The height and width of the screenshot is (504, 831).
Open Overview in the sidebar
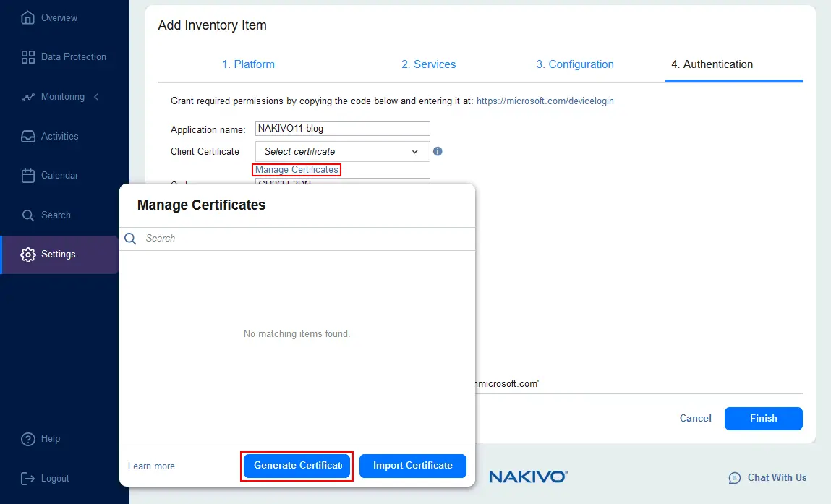click(59, 17)
